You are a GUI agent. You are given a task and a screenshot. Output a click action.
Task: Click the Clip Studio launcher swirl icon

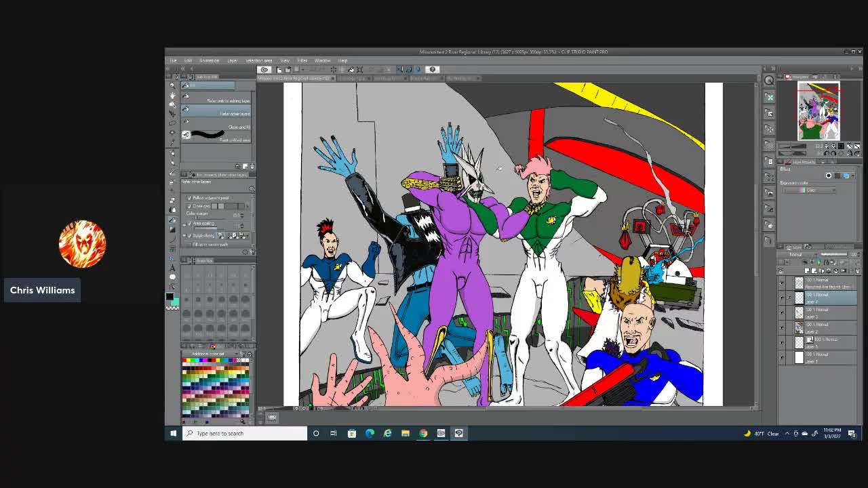tap(264, 69)
